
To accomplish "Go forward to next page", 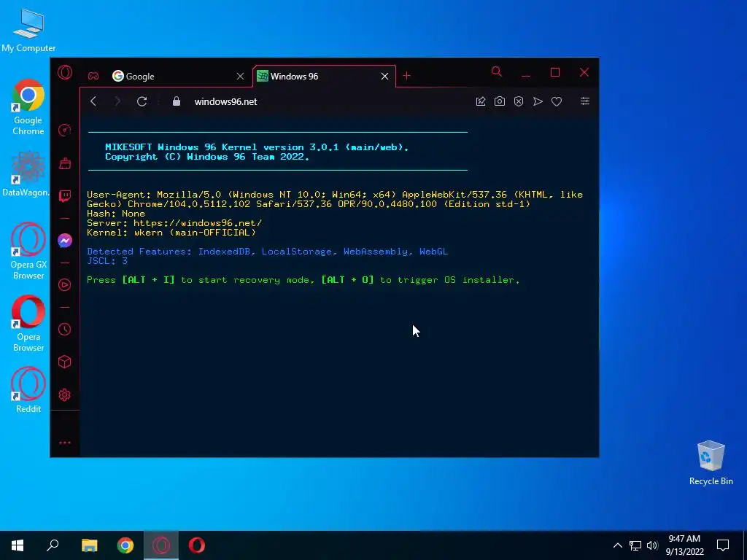I will click(117, 101).
